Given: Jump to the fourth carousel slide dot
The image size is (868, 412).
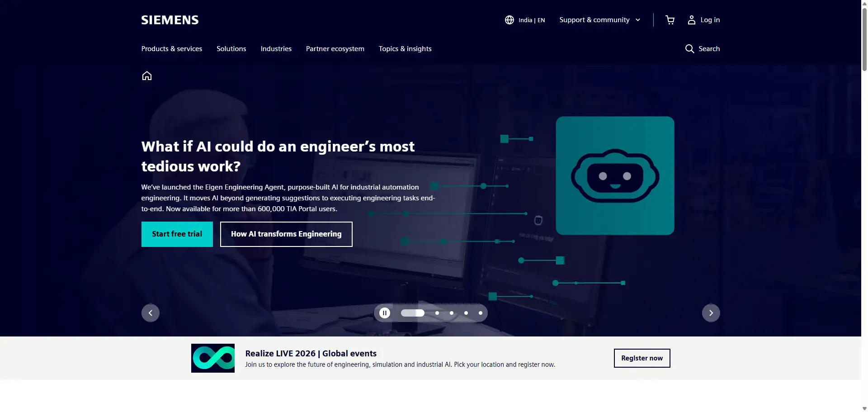Looking at the screenshot, I should click(x=466, y=313).
